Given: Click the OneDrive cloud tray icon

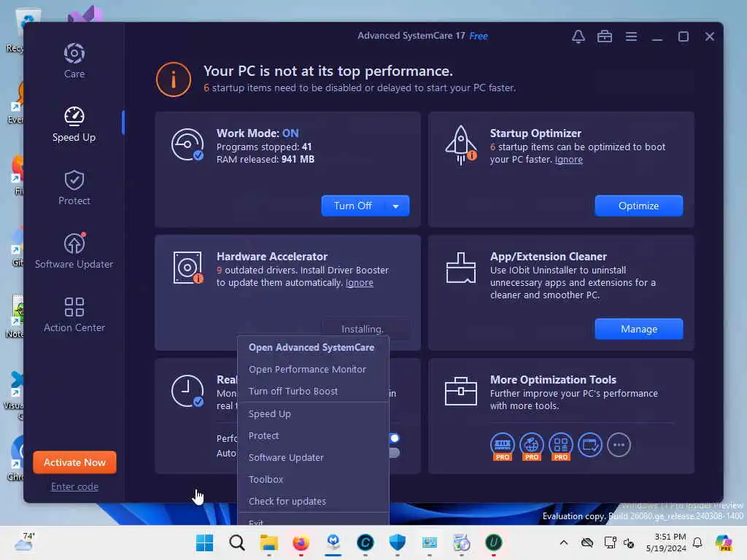Looking at the screenshot, I should [587, 542].
